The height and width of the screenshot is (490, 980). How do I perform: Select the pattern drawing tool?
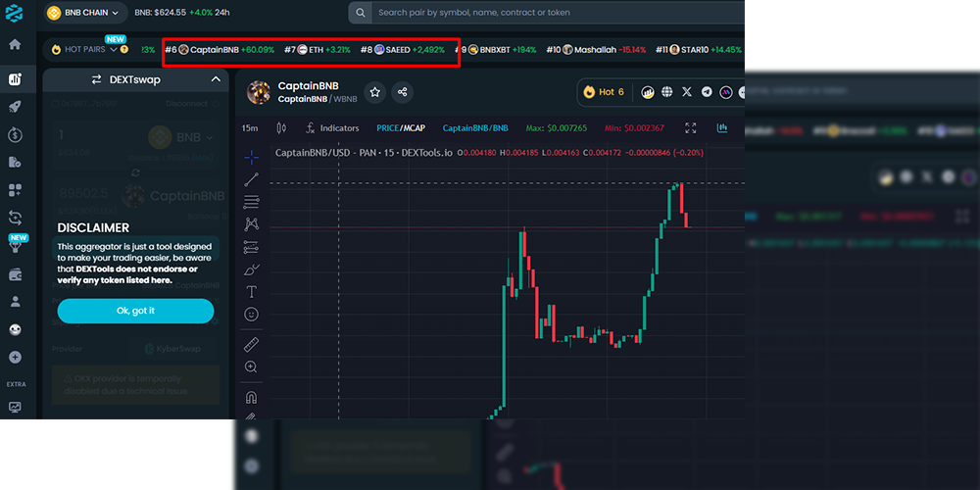251,223
